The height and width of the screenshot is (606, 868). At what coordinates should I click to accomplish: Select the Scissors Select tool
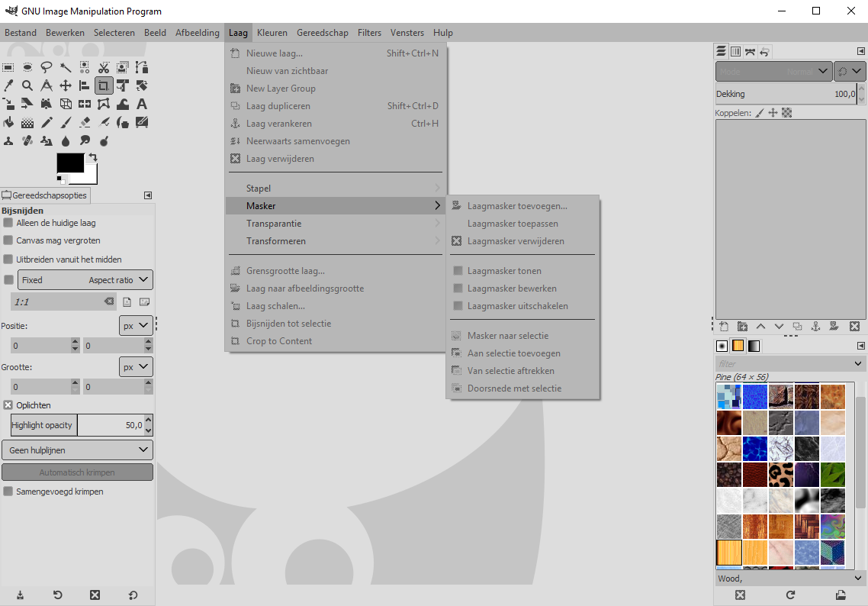(x=104, y=67)
